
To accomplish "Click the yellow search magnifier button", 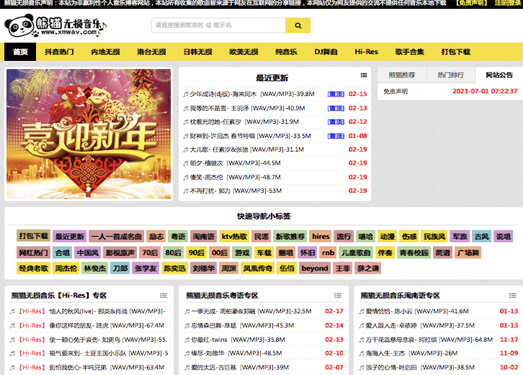I will pos(298,25).
